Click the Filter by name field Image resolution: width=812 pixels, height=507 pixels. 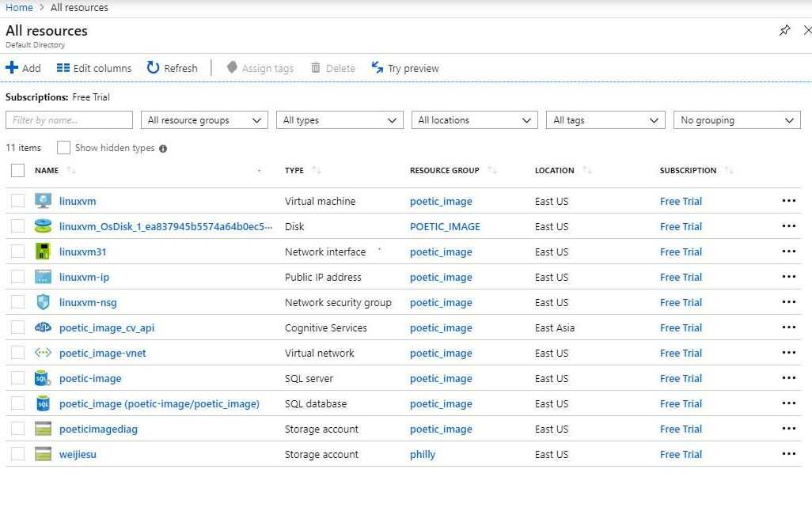coord(69,120)
